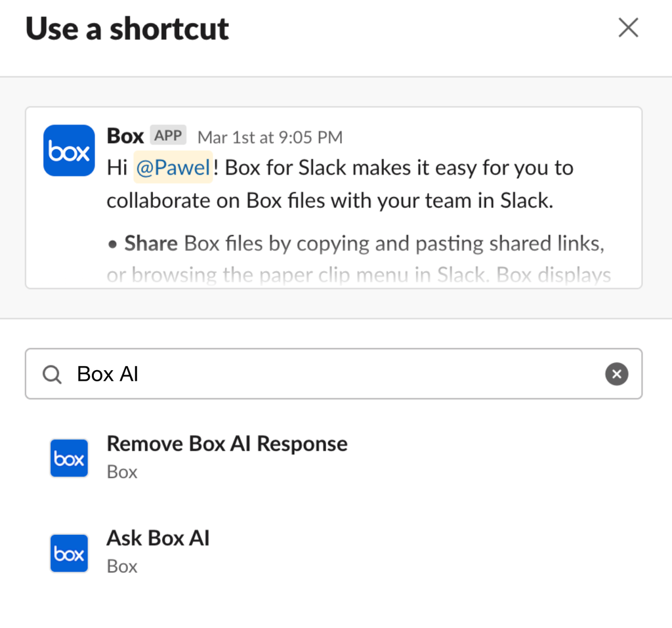The height and width of the screenshot is (628, 672).
Task: Select the Remove Box AI Response shortcut title
Action: point(226,444)
